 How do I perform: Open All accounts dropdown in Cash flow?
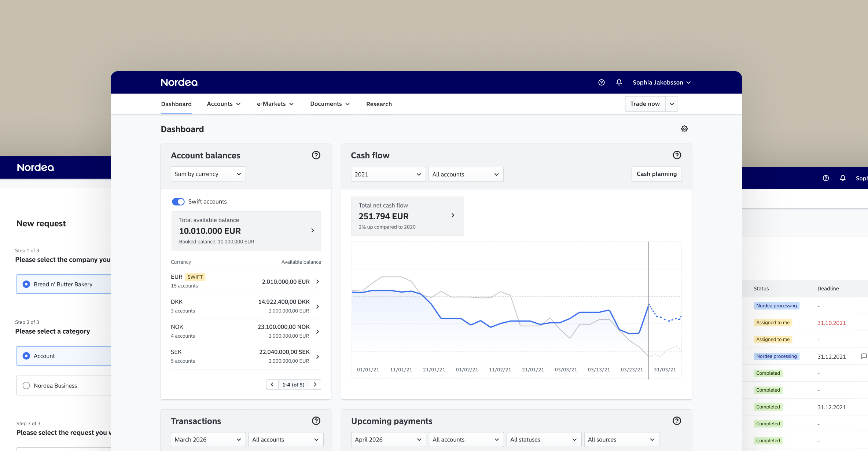(466, 175)
